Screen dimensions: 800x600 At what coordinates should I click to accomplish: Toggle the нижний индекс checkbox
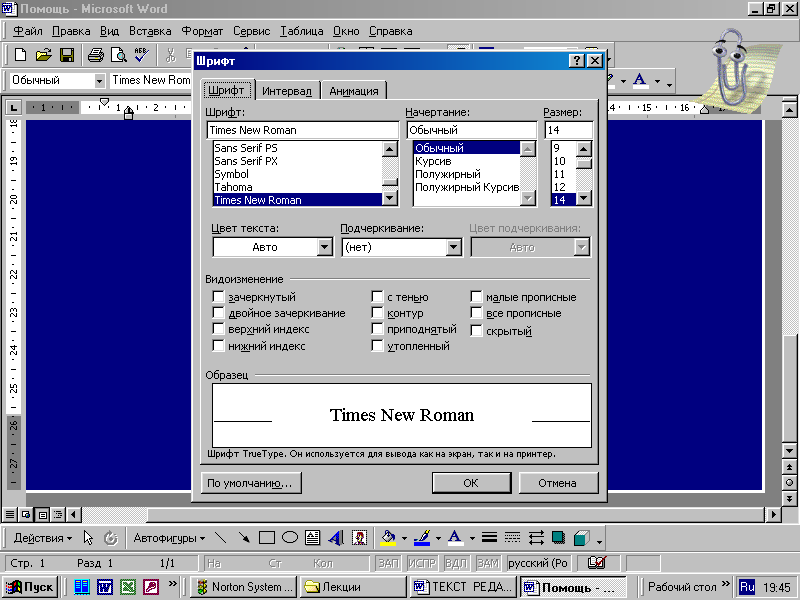coord(218,345)
